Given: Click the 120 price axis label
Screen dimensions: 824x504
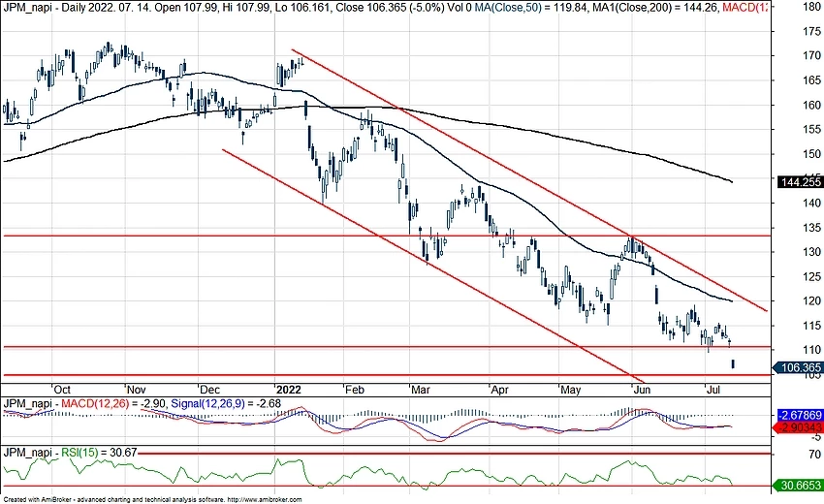Looking at the screenshot, I should tap(812, 300).
